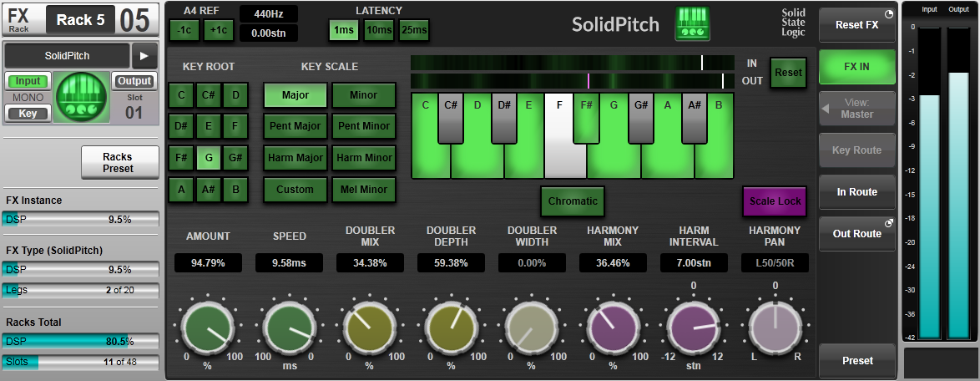Click the Harmony Mix knob
Viewport: 980px width, 381px height.
(x=613, y=327)
